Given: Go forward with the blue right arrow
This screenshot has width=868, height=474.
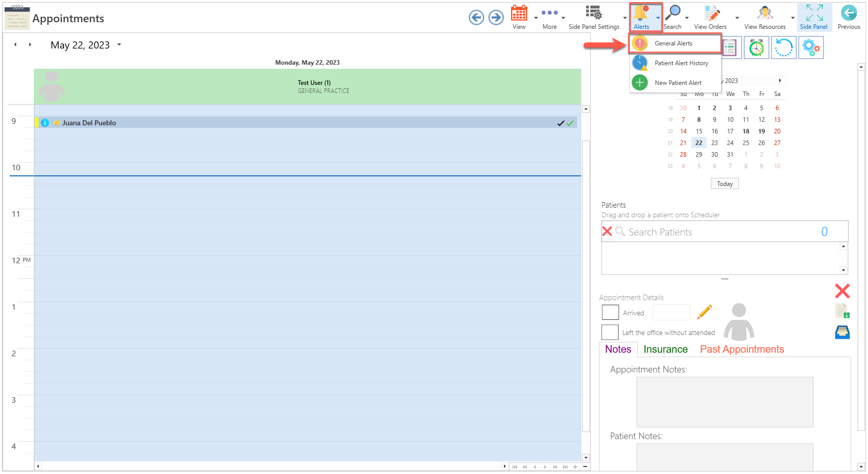Looking at the screenshot, I should 496,18.
